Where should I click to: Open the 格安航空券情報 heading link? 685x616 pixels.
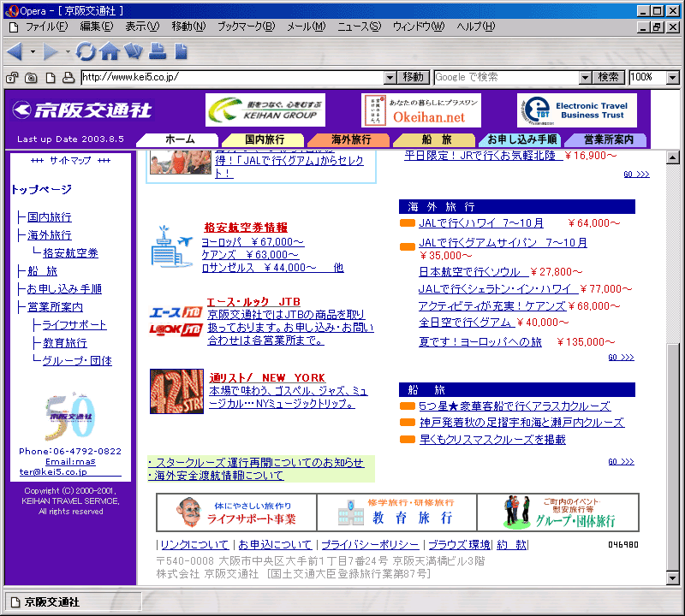tap(246, 228)
